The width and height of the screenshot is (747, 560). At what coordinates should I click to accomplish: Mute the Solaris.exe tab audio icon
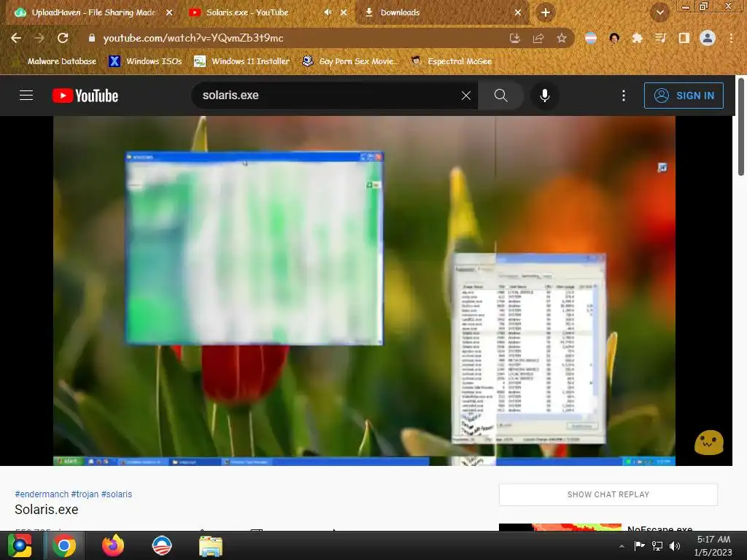(328, 12)
